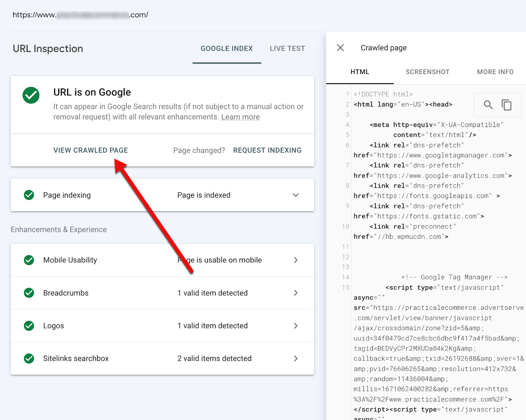Image resolution: width=526 pixels, height=420 pixels.
Task: Click the Page indexing label
Action: [x=67, y=195]
